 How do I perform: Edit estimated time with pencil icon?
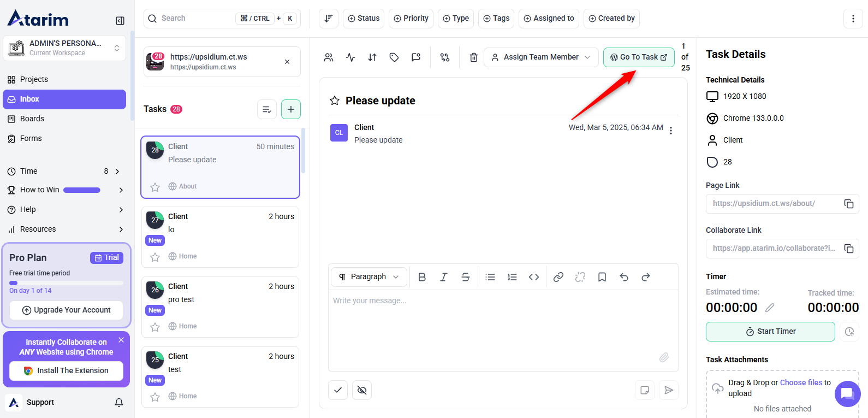pos(770,308)
